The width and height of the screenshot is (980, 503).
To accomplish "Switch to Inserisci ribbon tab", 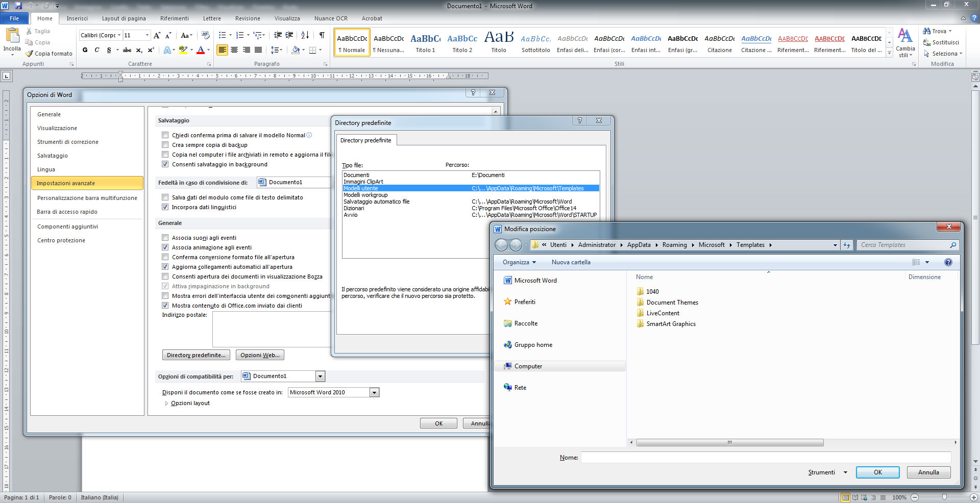I will pyautogui.click(x=77, y=18).
